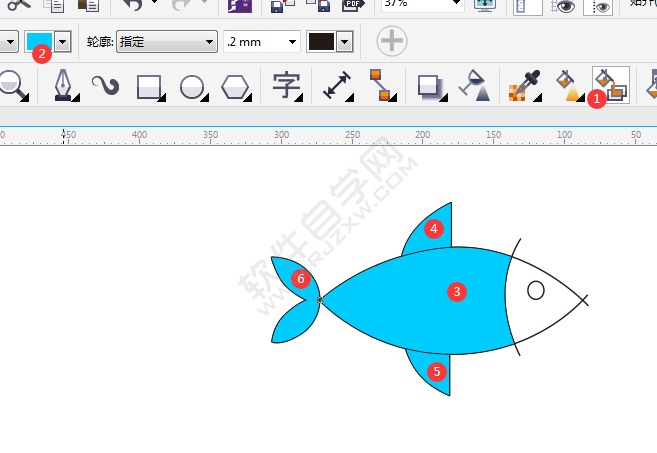The height and width of the screenshot is (453, 657).
Task: Select the Connector tool
Action: coord(377,86)
